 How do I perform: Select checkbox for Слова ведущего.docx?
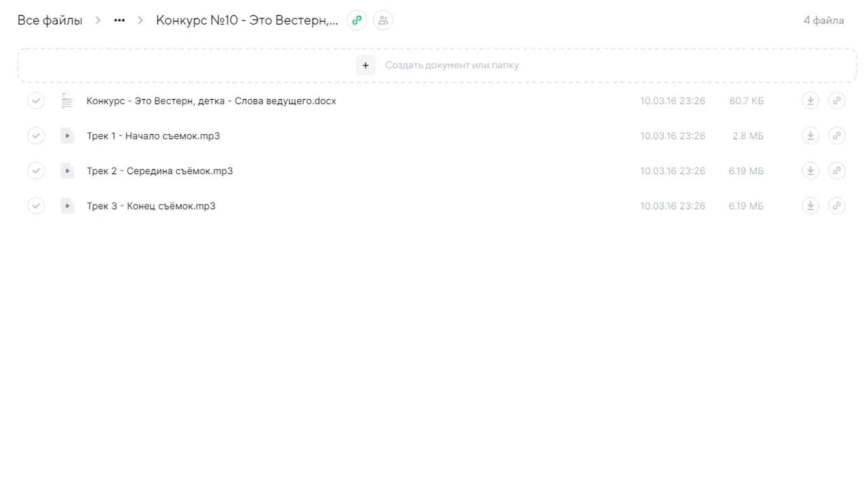click(x=36, y=101)
